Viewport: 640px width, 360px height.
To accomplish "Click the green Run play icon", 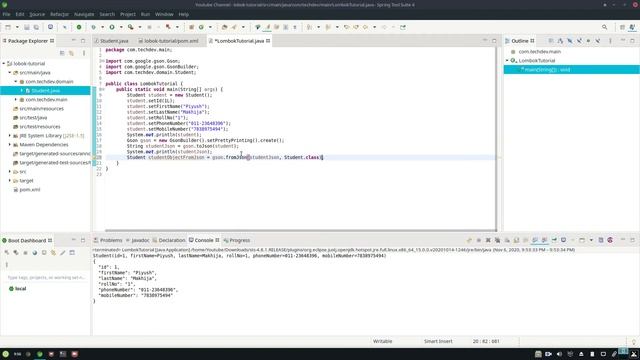I will (x=112, y=27).
